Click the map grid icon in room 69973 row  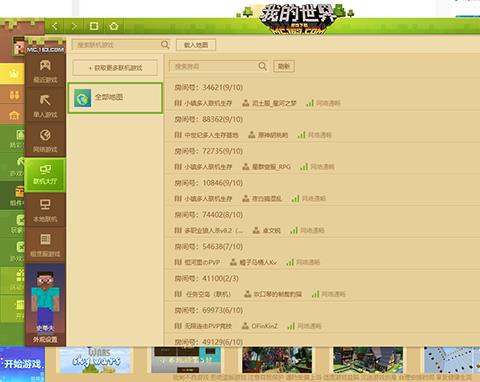[178, 326]
